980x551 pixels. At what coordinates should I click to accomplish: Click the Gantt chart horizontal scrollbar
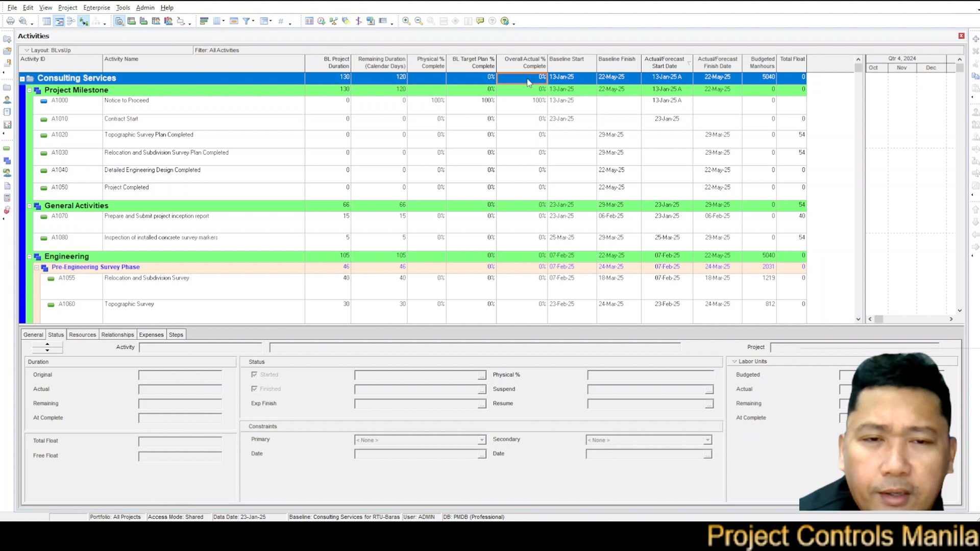911,319
